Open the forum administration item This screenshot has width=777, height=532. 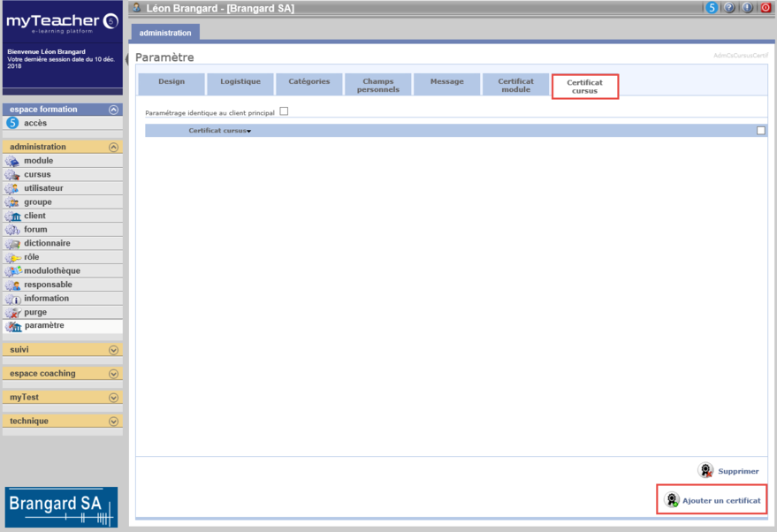[35, 230]
